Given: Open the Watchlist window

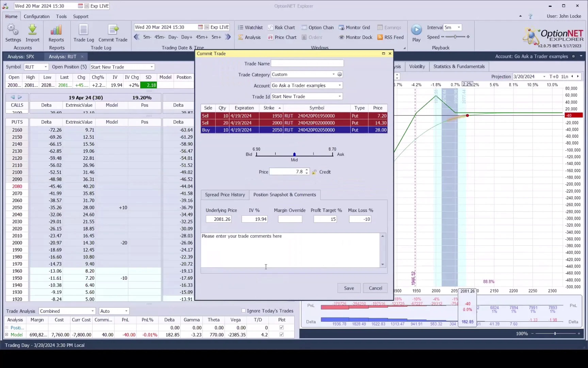Looking at the screenshot, I should 250,28.
